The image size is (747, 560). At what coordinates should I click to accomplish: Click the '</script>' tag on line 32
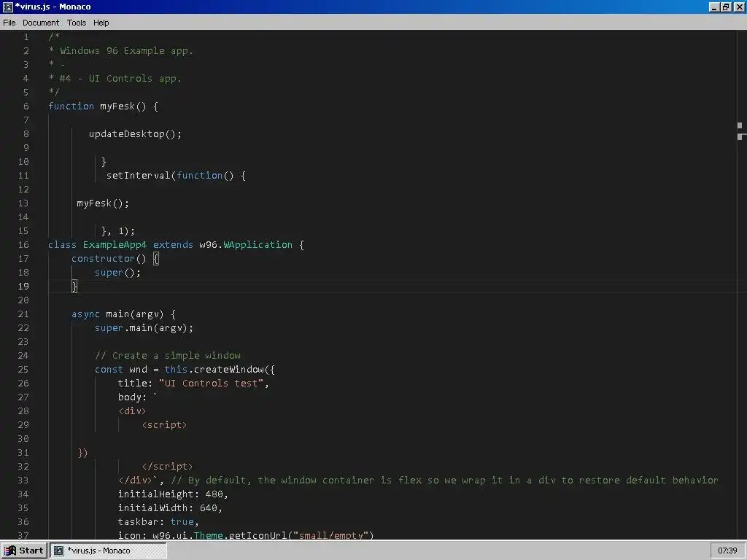coord(167,466)
